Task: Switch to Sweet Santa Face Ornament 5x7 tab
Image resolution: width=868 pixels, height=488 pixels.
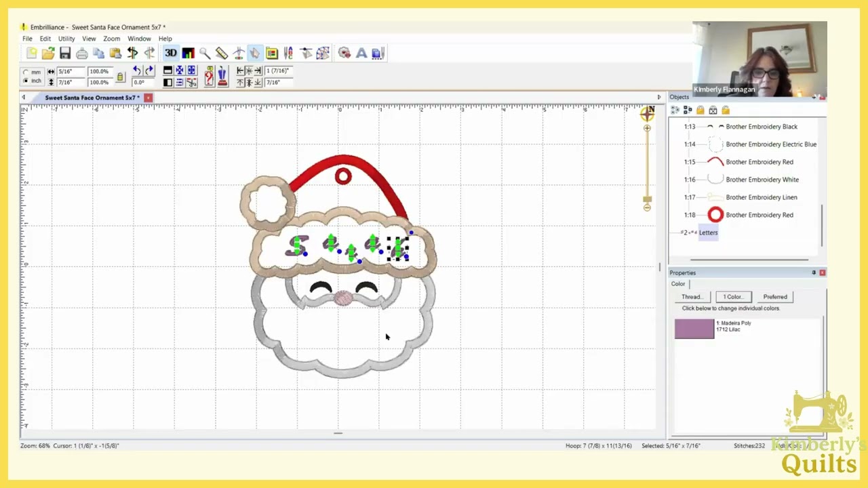Action: tap(92, 98)
